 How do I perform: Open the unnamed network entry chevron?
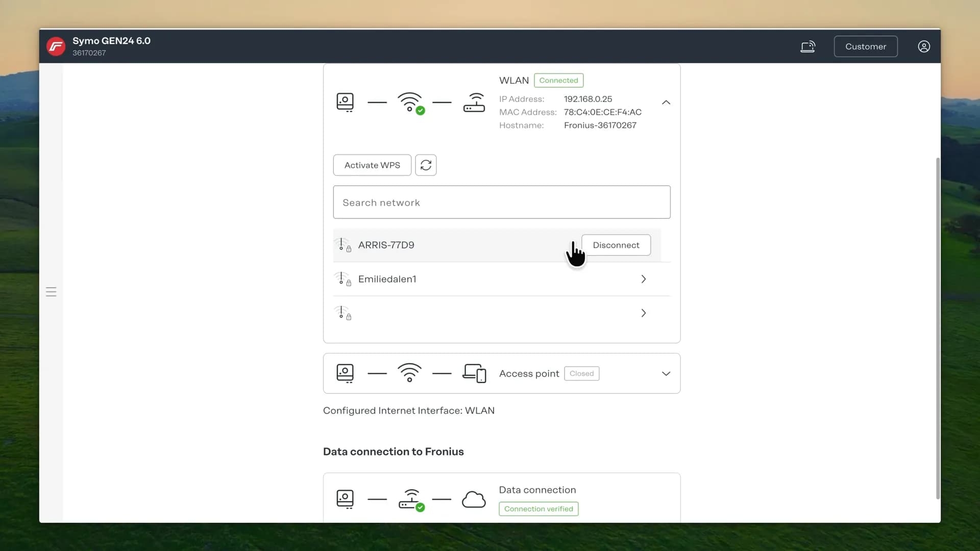[x=644, y=313]
